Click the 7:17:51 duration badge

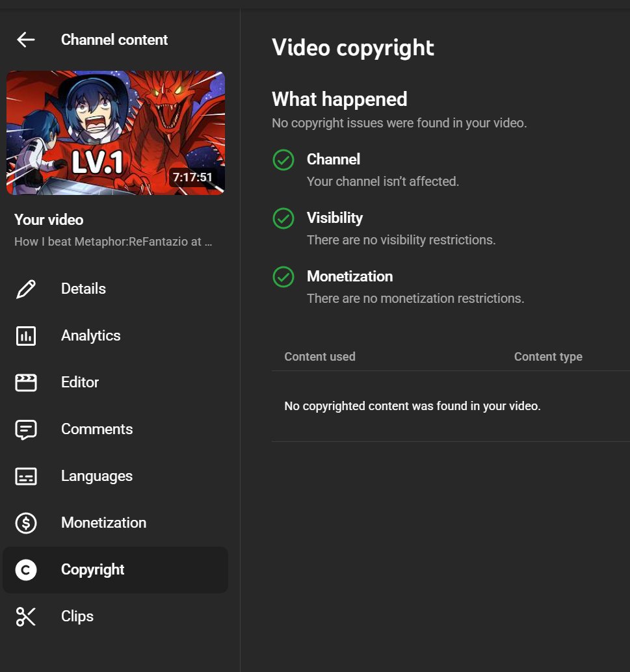click(x=192, y=177)
